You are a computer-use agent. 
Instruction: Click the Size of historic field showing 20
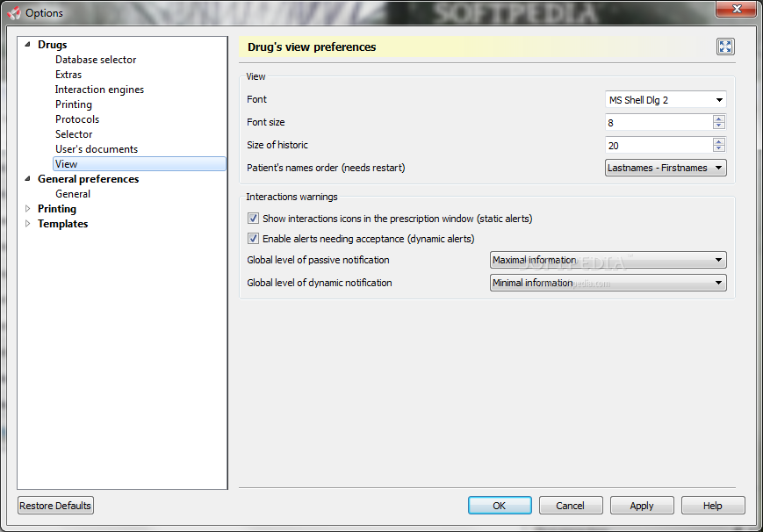tap(659, 145)
